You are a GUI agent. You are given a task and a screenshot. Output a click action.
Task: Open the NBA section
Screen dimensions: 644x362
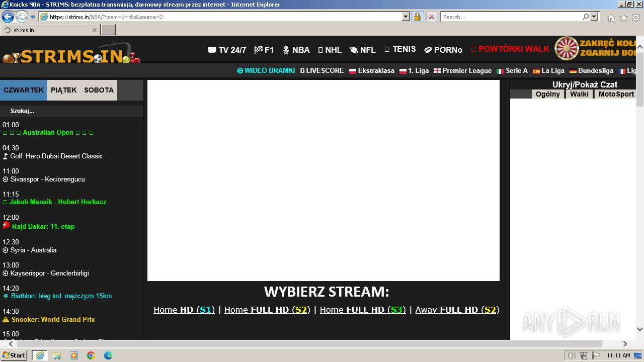tap(296, 50)
